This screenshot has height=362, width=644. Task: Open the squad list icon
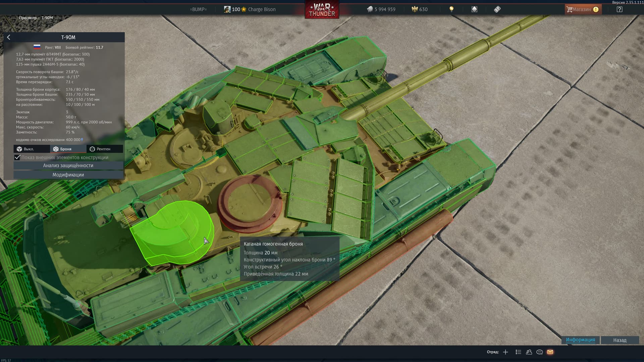518,352
